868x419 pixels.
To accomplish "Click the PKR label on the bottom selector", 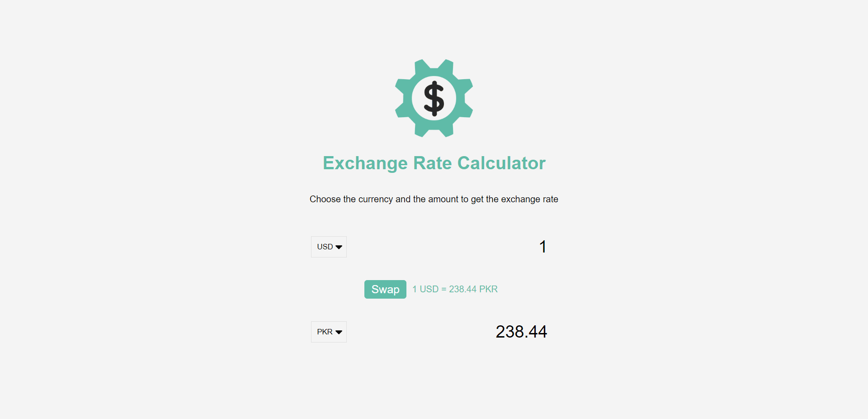I will 325,332.
